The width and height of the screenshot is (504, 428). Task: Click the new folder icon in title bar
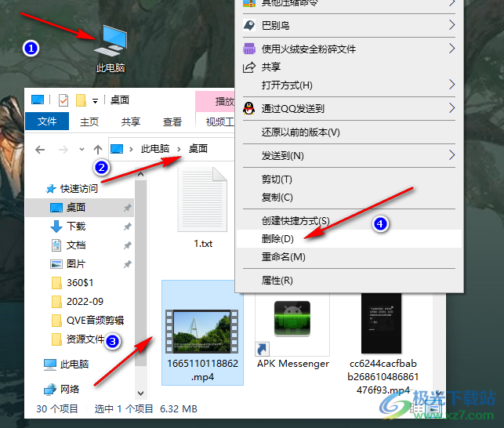tap(81, 100)
